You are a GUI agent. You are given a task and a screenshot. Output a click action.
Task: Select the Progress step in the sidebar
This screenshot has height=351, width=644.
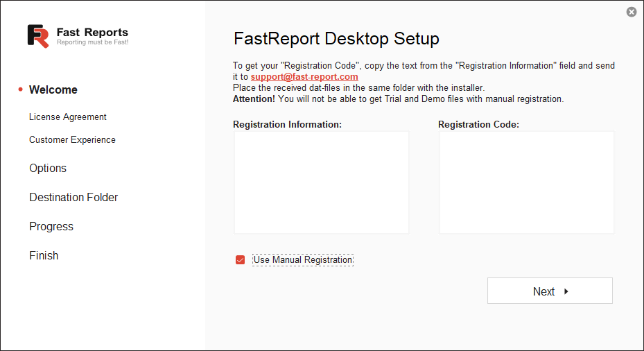point(51,227)
